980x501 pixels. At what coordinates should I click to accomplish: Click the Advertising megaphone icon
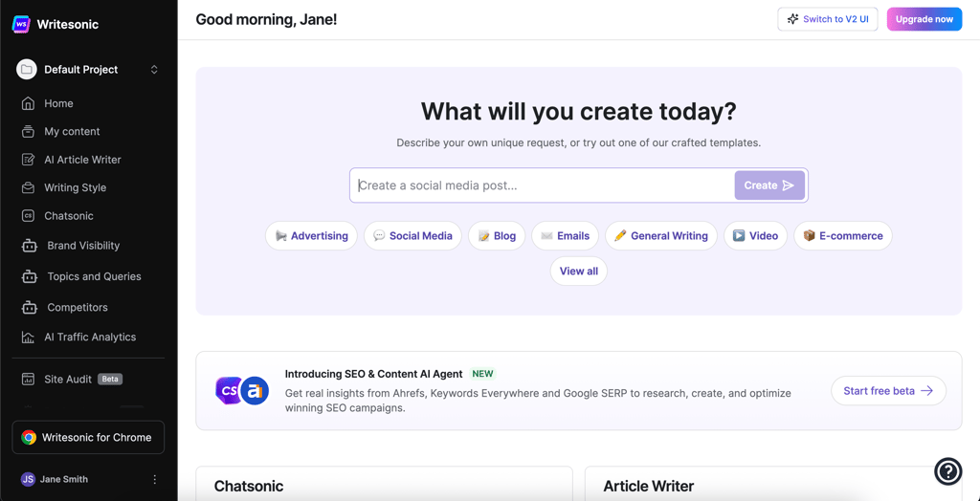click(281, 236)
